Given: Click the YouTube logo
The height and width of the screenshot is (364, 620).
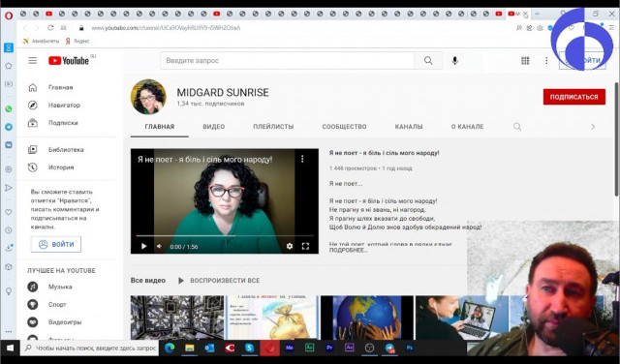Looking at the screenshot, I should click(69, 60).
